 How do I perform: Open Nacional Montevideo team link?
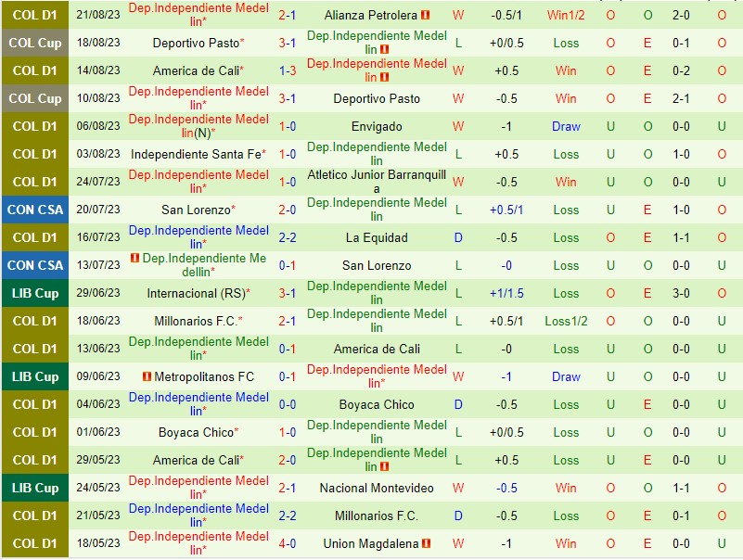(x=377, y=488)
